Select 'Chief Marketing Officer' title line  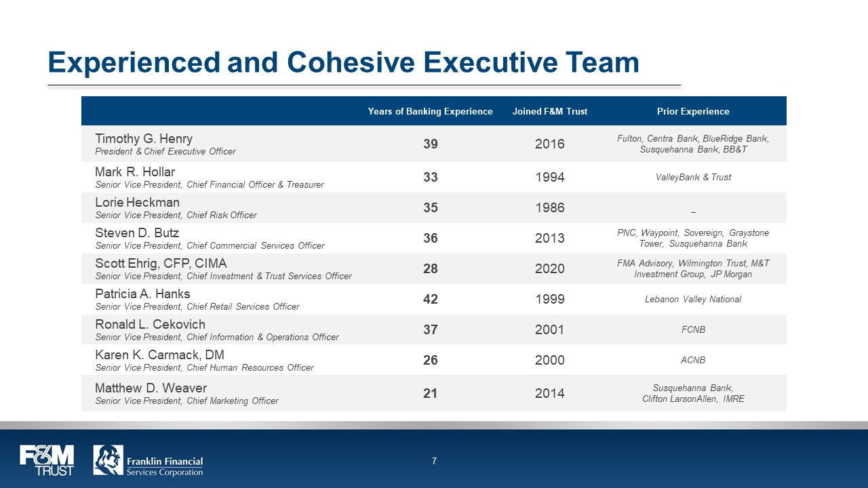tap(187, 401)
